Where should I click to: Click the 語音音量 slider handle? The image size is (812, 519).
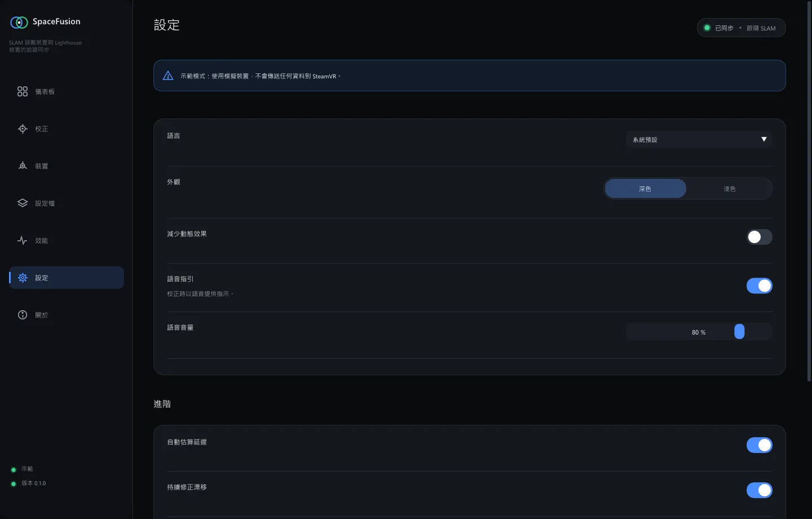tap(739, 332)
